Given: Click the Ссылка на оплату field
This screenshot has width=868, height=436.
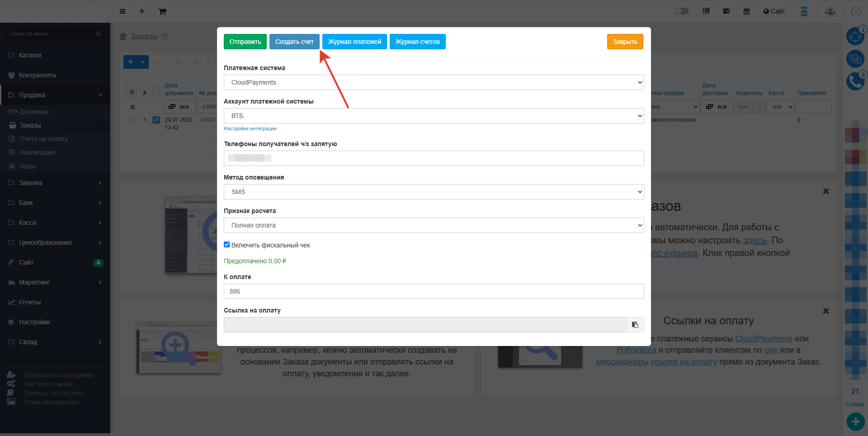Looking at the screenshot, I should [x=425, y=325].
